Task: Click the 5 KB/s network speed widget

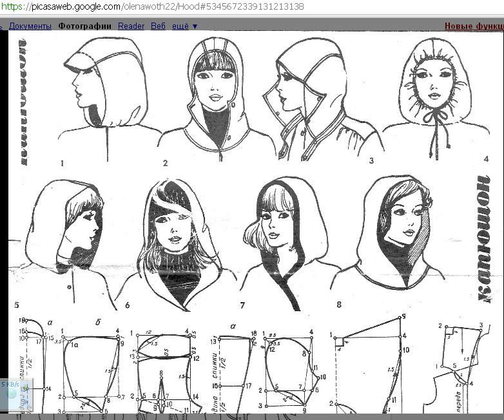Action: click(16, 396)
